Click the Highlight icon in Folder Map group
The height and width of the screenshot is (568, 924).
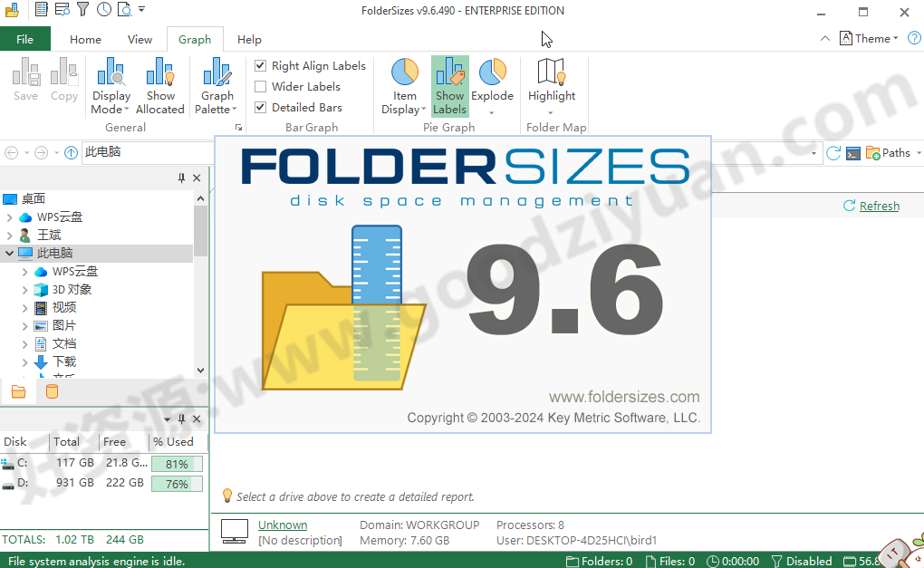[553, 82]
